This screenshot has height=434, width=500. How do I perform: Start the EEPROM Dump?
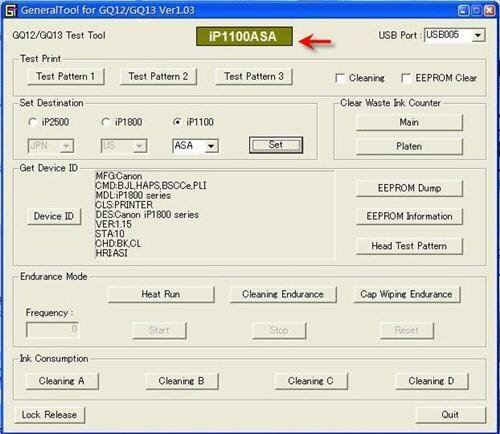point(409,188)
